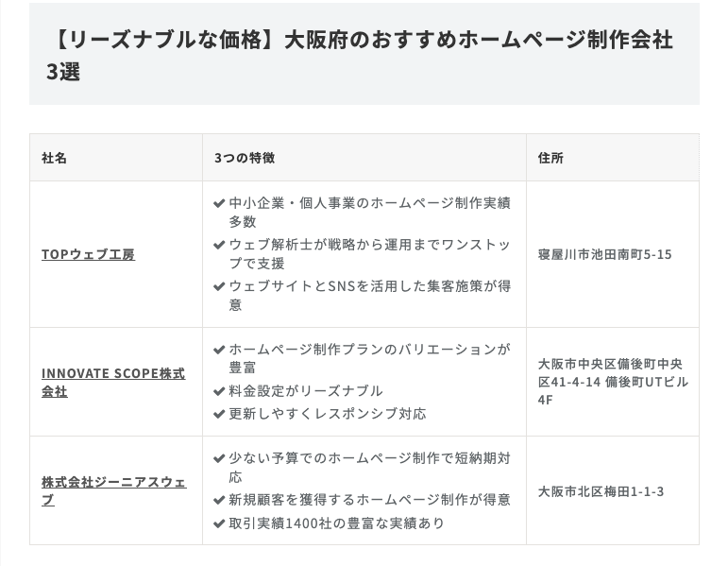The height and width of the screenshot is (566, 728).
Task: Click the checkmark beside 取引実績1400社の豊富な実績
Action: 220,523
